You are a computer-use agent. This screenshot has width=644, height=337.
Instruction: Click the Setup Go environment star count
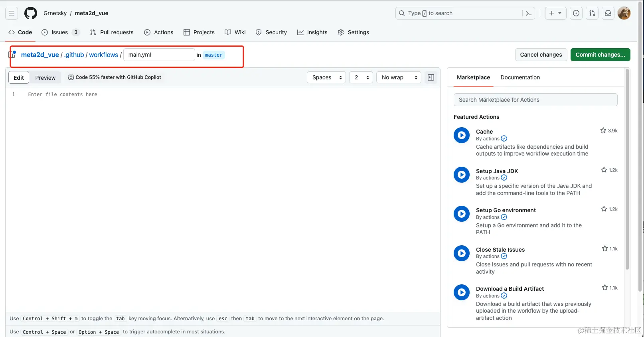pos(609,209)
